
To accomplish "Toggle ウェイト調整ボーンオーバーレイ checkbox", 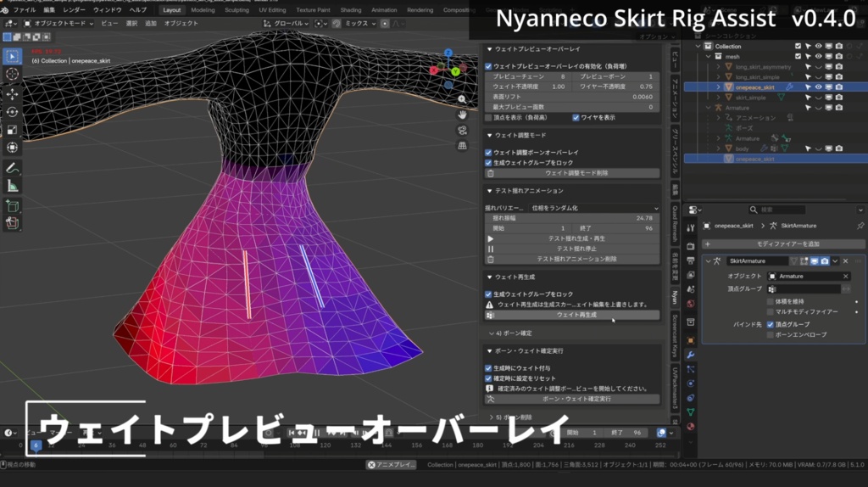I will [x=488, y=153].
